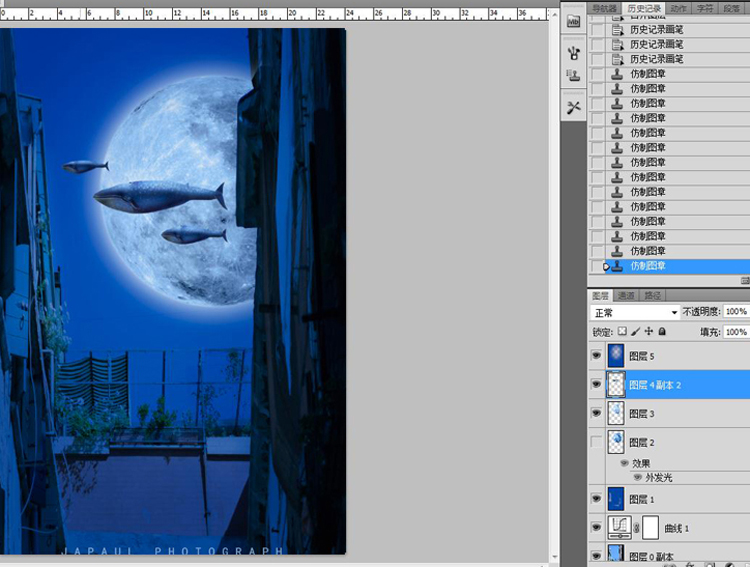Click the white mask thumbnail of 曲线 1
This screenshot has width=750, height=567.
coord(651,528)
